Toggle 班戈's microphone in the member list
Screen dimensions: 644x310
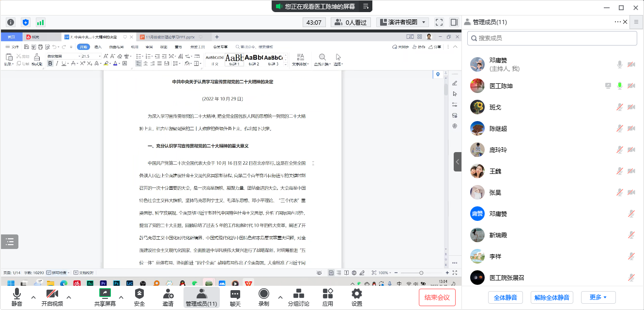pos(619,107)
